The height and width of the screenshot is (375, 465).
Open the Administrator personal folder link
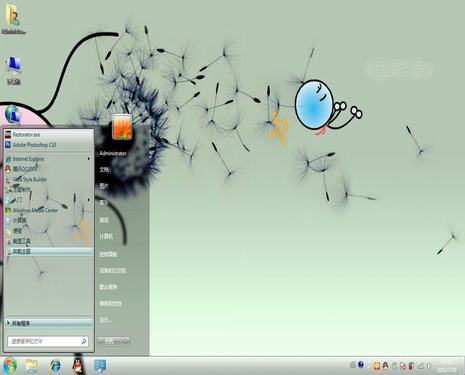pyautogui.click(x=113, y=153)
